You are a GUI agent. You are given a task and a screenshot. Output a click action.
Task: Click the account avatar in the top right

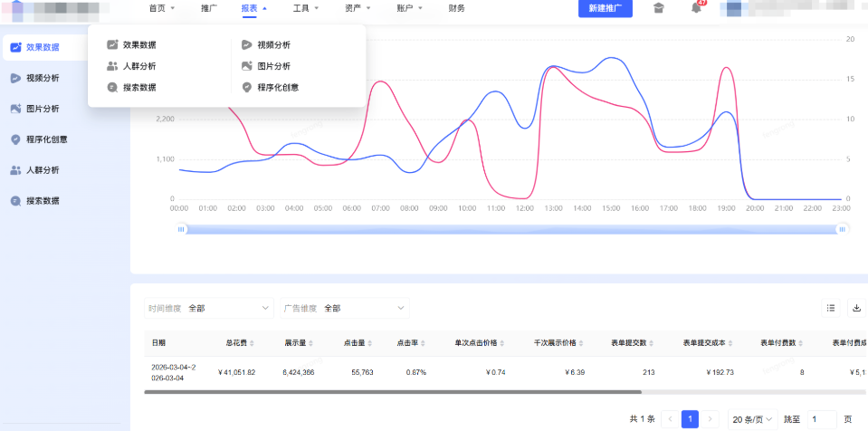(733, 8)
